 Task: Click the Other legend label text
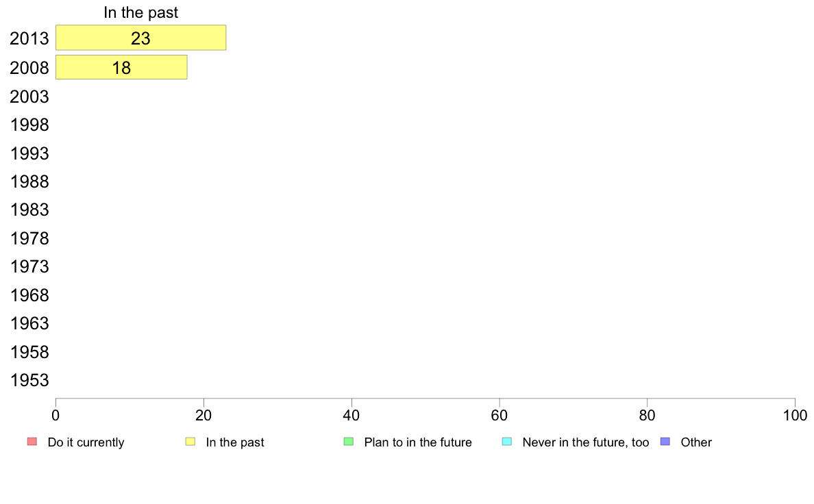tap(696, 442)
